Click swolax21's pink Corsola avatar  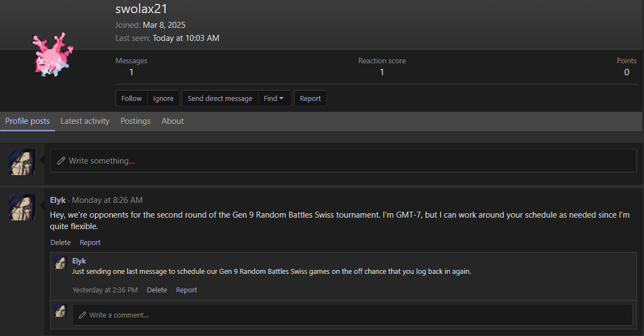pyautogui.click(x=53, y=54)
